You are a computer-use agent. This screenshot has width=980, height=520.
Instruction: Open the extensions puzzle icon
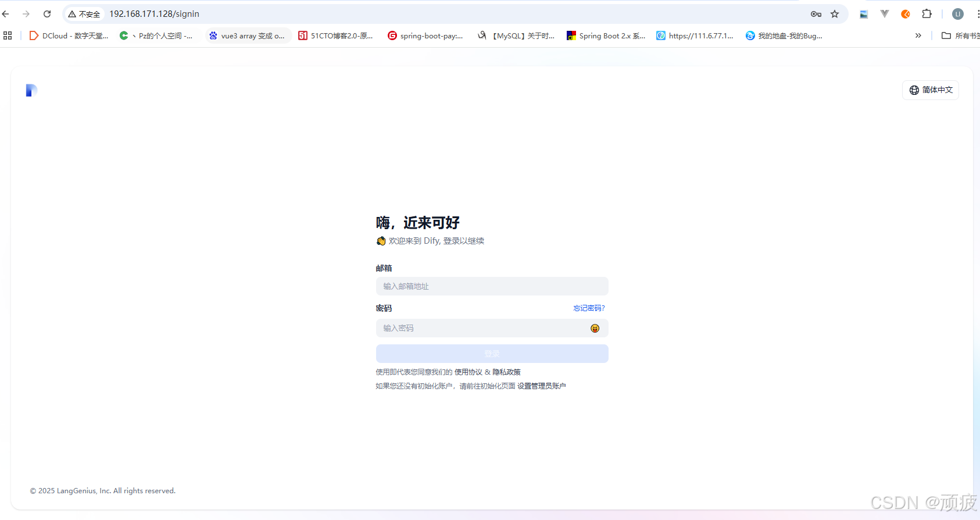[927, 14]
